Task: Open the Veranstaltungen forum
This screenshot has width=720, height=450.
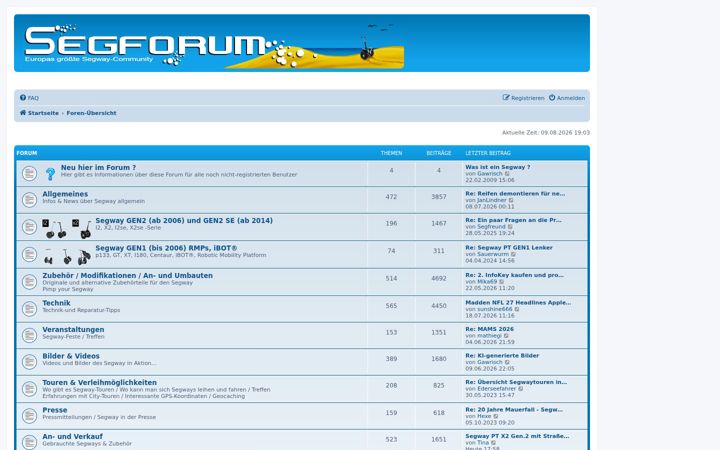Action: click(73, 330)
